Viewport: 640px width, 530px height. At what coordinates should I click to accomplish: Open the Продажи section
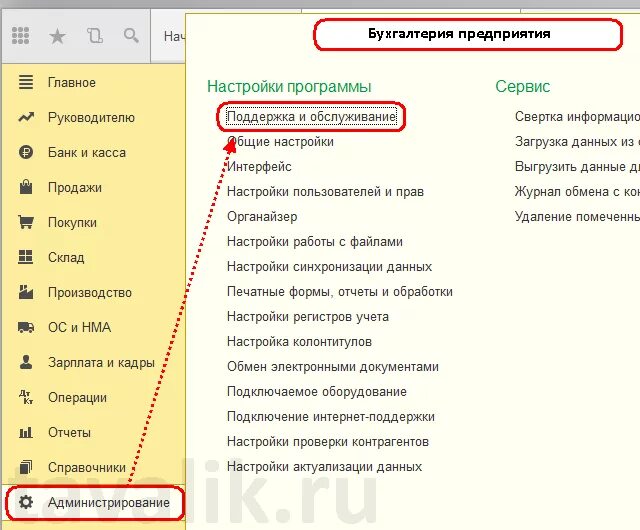(75, 188)
